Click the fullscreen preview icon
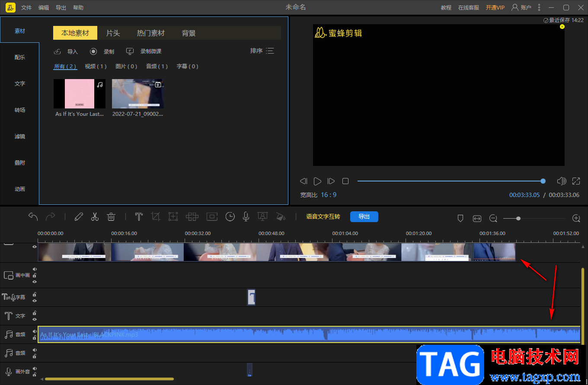Image resolution: width=588 pixels, height=385 pixels. click(576, 181)
